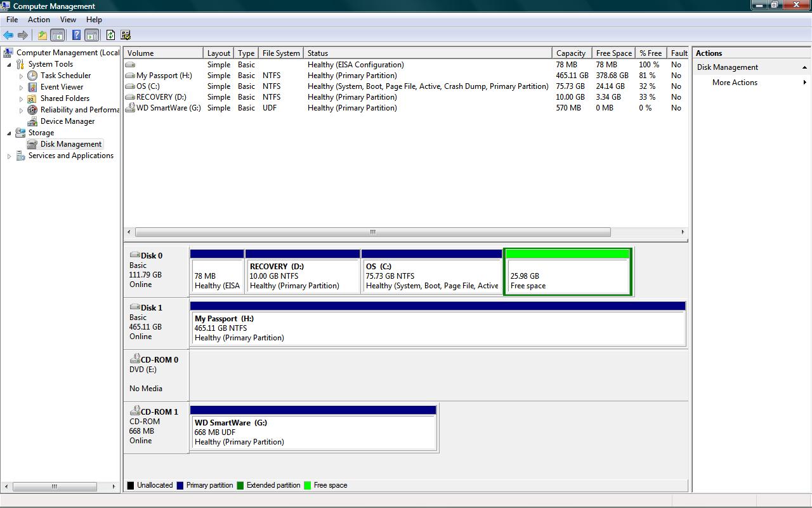Open the Action menu
Viewport: 812px width, 508px height.
tap(39, 20)
